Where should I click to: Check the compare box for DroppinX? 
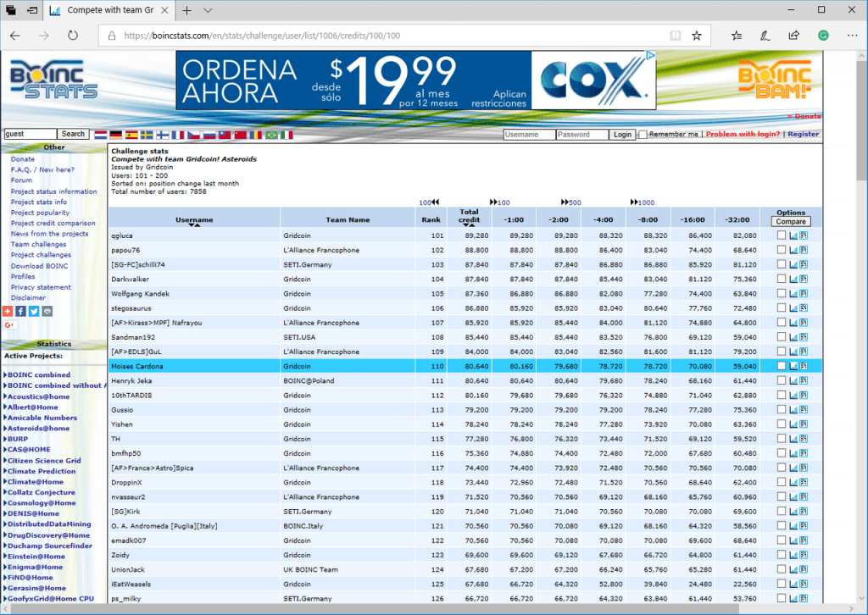pos(781,482)
